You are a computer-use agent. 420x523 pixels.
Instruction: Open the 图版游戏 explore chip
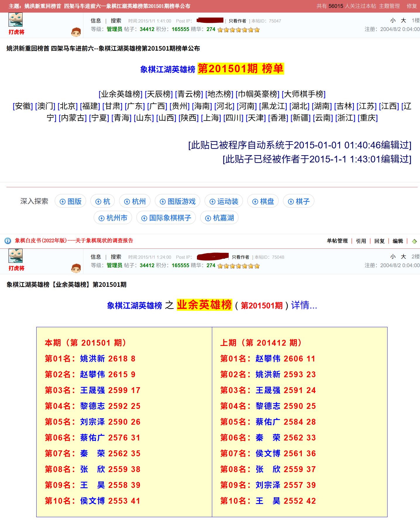coord(177,201)
